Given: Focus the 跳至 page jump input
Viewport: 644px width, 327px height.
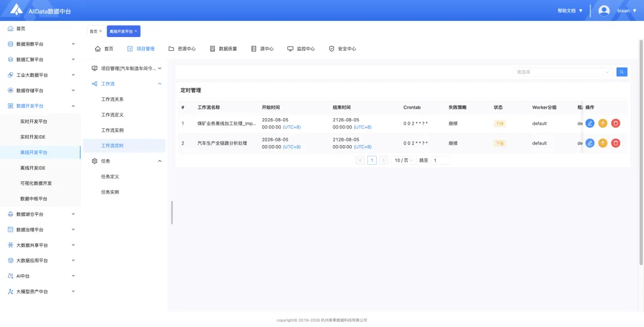Looking at the screenshot, I should coord(440,160).
